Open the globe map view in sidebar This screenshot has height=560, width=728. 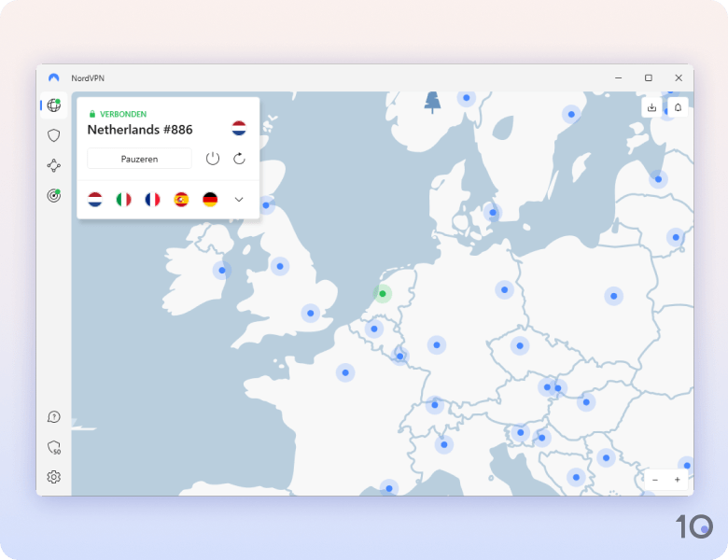(x=54, y=105)
